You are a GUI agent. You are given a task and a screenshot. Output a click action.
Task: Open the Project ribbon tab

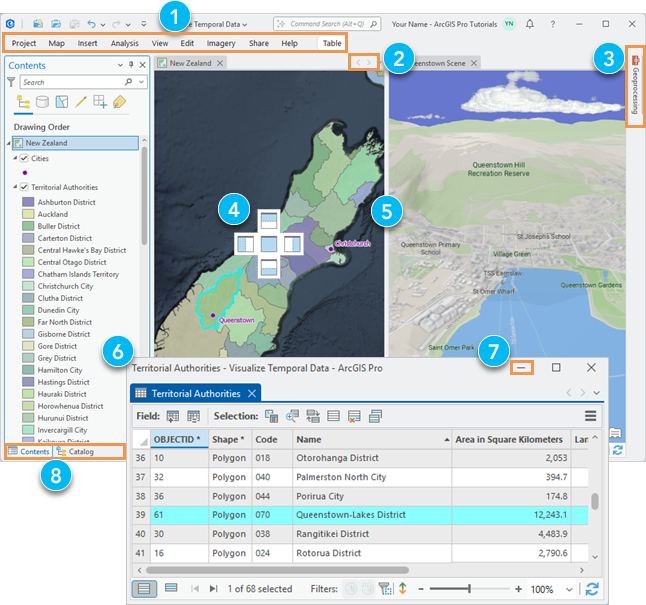coord(24,43)
